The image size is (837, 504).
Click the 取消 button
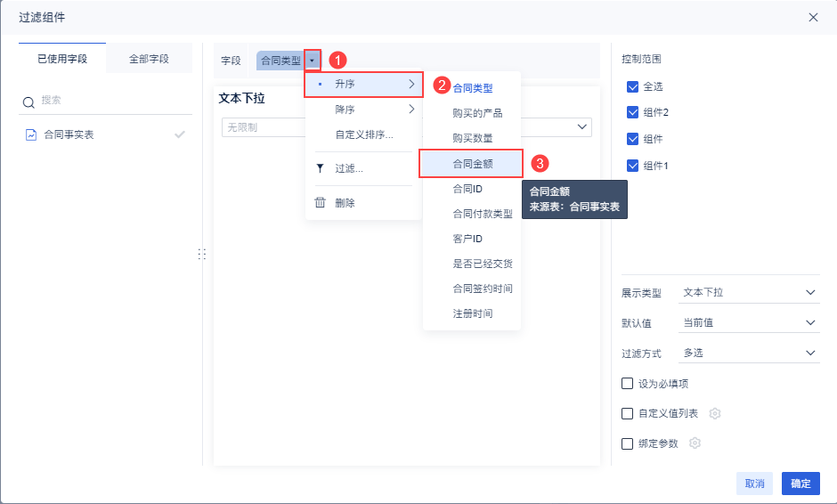point(754,484)
